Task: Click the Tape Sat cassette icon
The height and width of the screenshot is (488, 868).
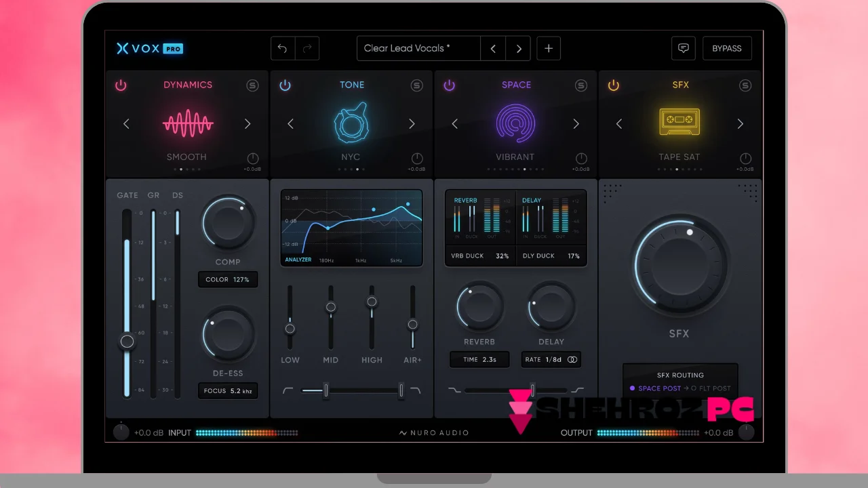Action: click(x=679, y=121)
